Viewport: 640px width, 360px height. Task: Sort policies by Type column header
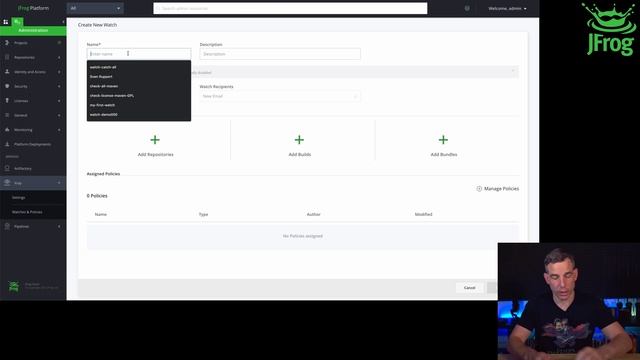[203, 214]
